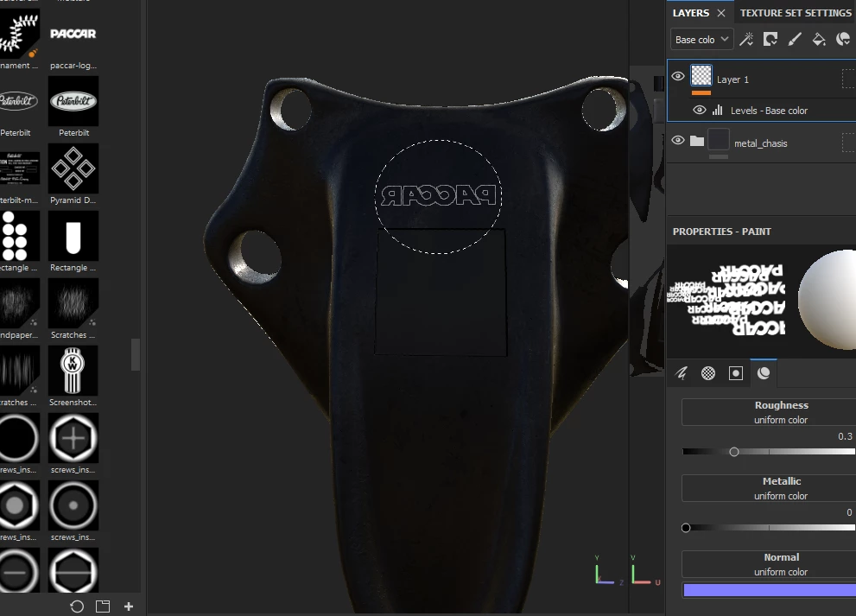
Task: Select the hexagon plus screws_ins alpha
Action: pyautogui.click(x=73, y=438)
